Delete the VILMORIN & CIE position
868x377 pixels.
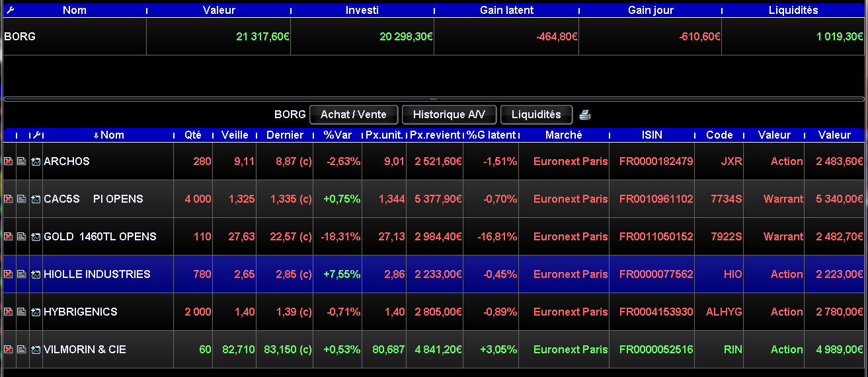click(9, 350)
